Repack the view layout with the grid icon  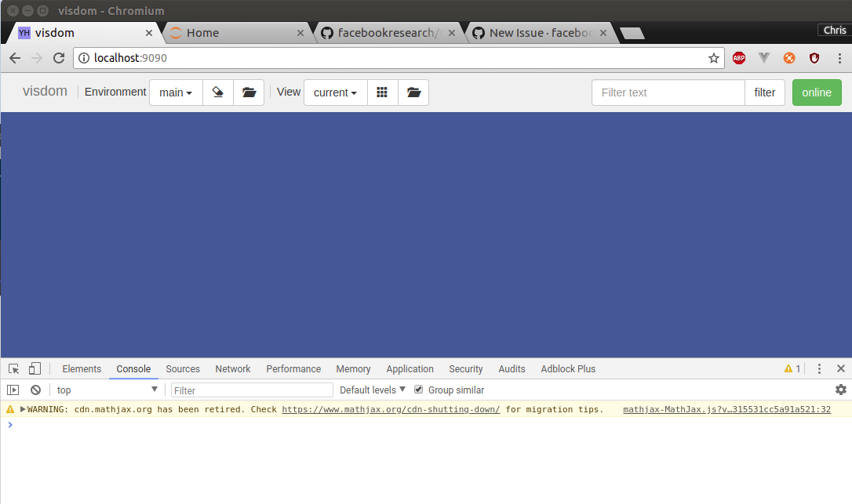382,92
